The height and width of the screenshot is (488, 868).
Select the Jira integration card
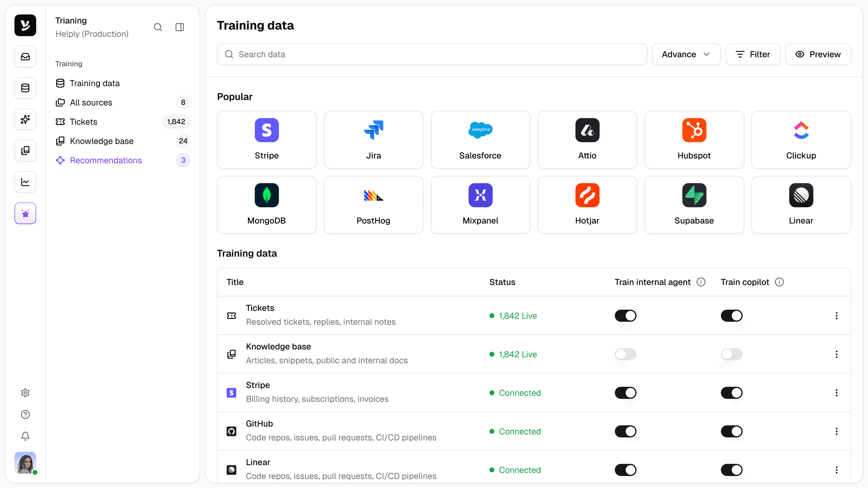click(373, 140)
